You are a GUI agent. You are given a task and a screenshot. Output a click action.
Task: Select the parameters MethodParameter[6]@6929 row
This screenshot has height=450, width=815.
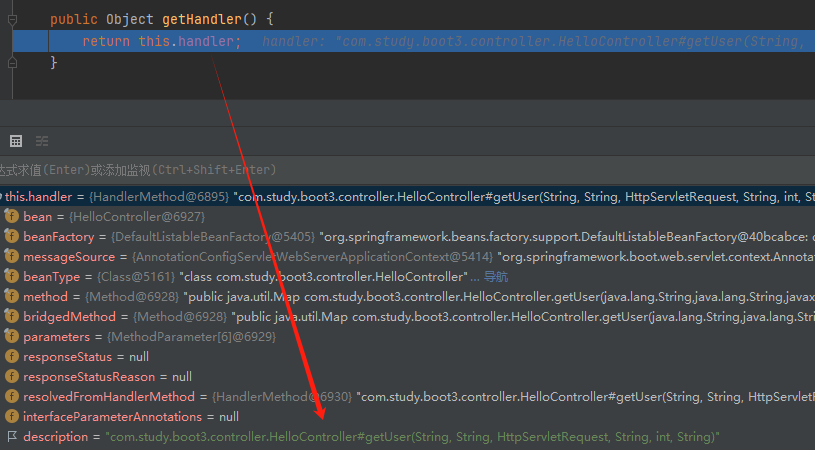click(x=408, y=337)
